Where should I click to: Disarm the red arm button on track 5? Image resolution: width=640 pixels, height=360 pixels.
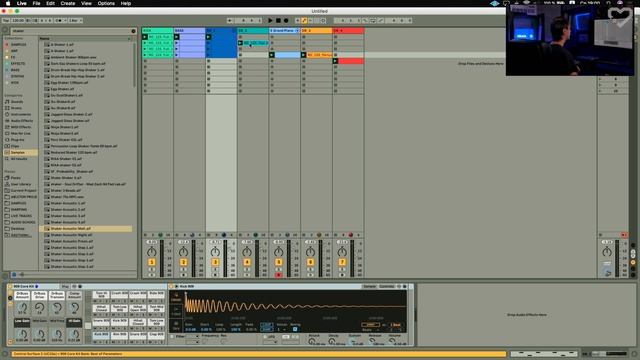[x=279, y=275]
